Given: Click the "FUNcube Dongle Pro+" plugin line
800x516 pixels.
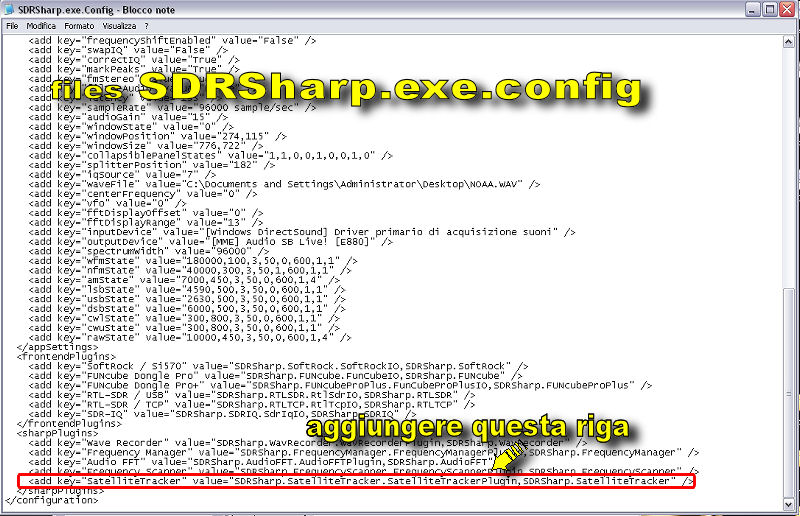Looking at the screenshot, I should [x=340, y=385].
